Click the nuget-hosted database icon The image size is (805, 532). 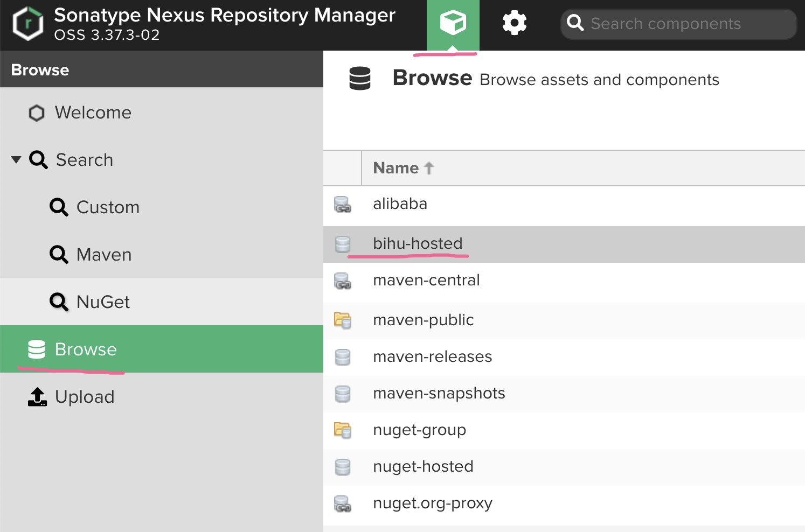click(x=343, y=467)
